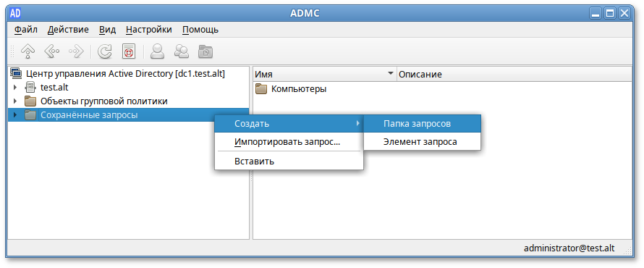Viewport: 644px width, 268px height.
Task: Choose Элемент запроса from submenu
Action: coord(422,142)
